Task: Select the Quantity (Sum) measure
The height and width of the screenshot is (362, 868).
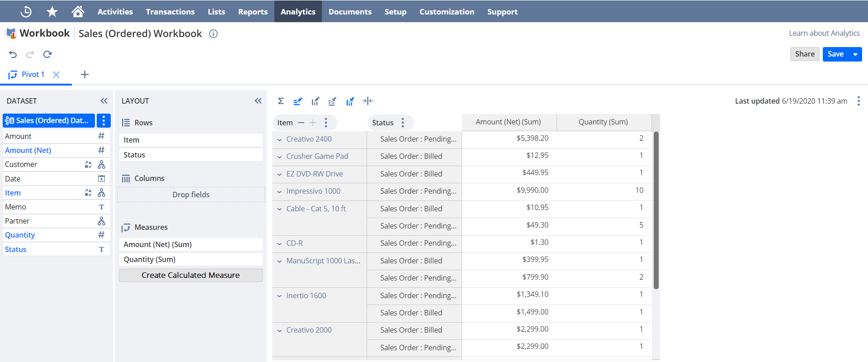Action: coord(191,259)
